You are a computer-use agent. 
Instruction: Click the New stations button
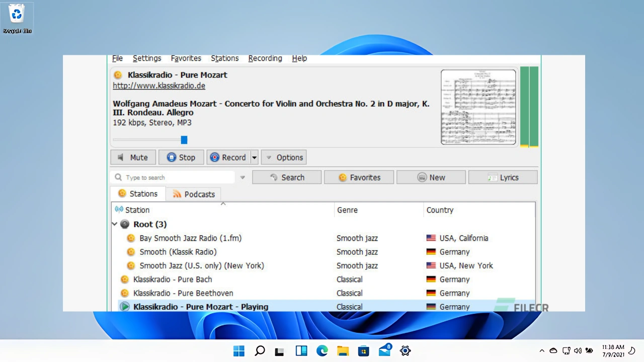431,177
